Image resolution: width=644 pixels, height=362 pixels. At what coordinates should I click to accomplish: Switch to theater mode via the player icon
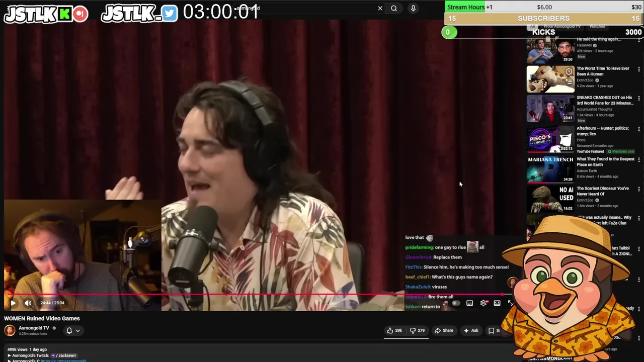tap(497, 303)
